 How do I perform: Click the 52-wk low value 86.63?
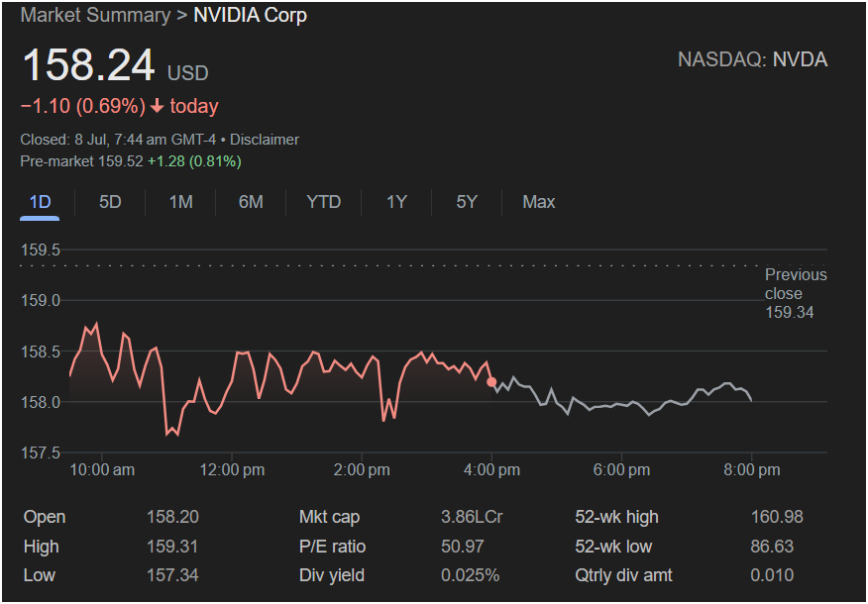[772, 547]
